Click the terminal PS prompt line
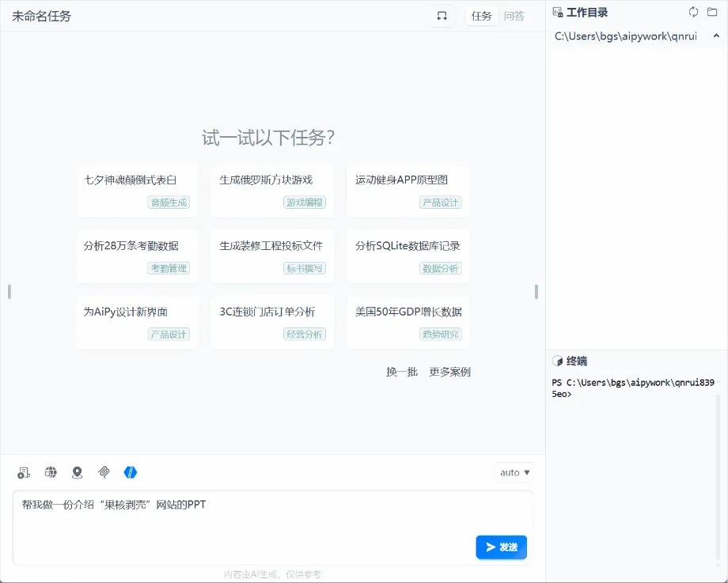Screen dimensions: 728x583 tap(633, 388)
